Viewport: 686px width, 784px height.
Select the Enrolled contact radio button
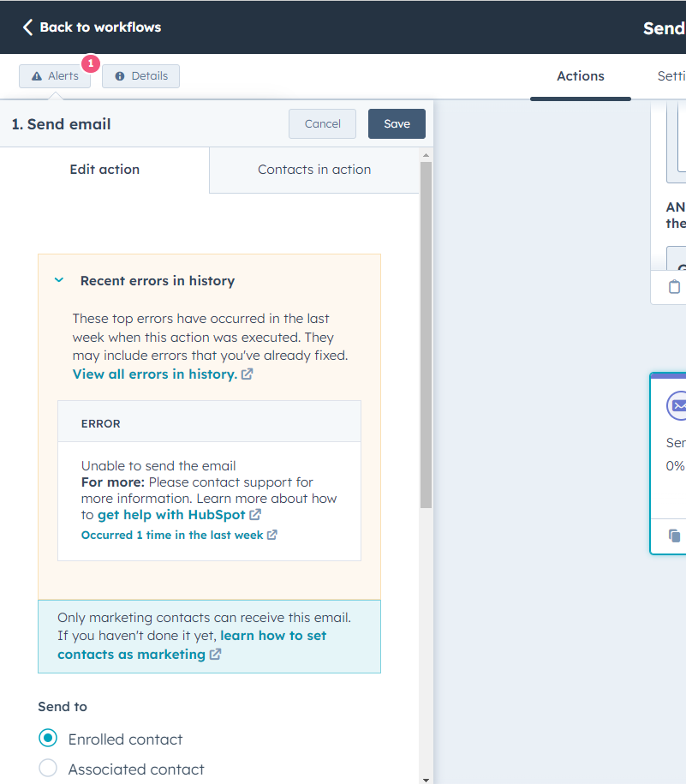(x=47, y=738)
